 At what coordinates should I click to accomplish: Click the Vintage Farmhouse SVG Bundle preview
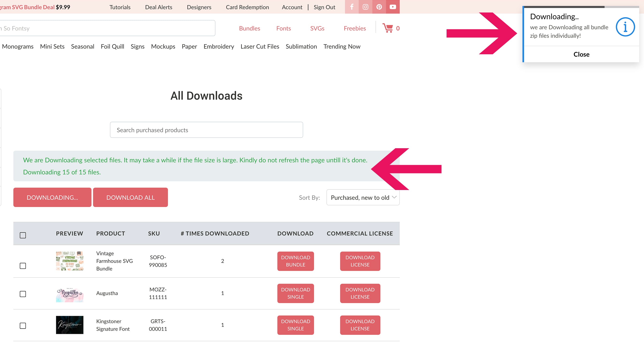click(x=69, y=261)
